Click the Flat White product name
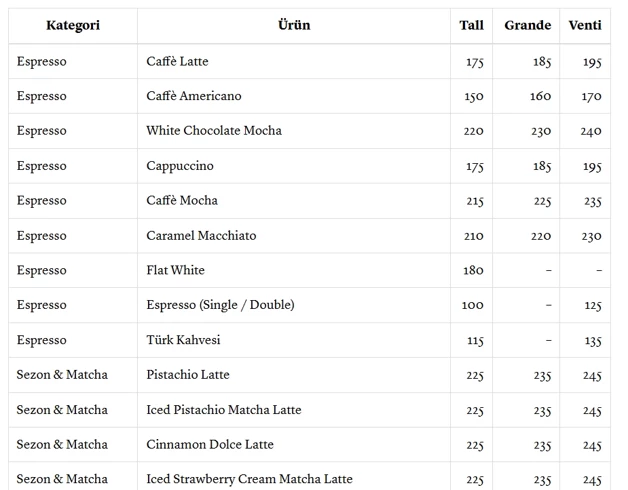This screenshot has height=490, width=628. (x=175, y=270)
